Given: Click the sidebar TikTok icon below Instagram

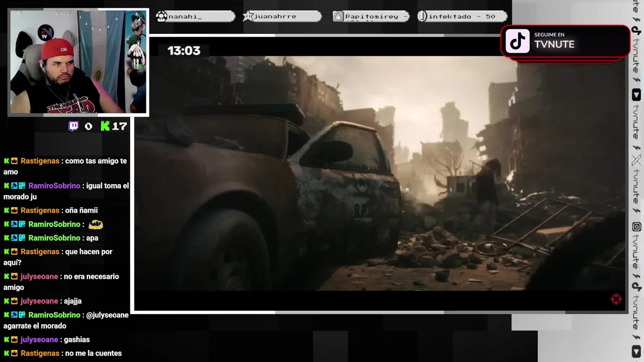Looking at the screenshot, I should click(x=636, y=287).
